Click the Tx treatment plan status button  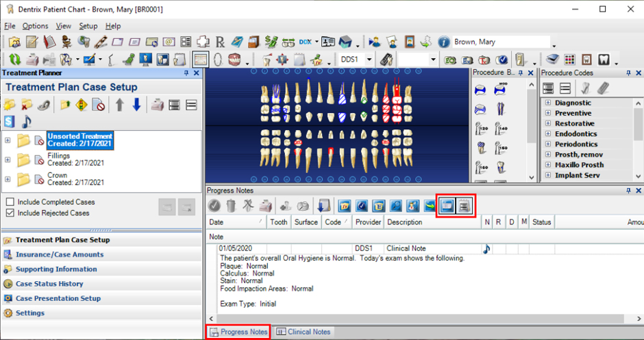(484, 60)
